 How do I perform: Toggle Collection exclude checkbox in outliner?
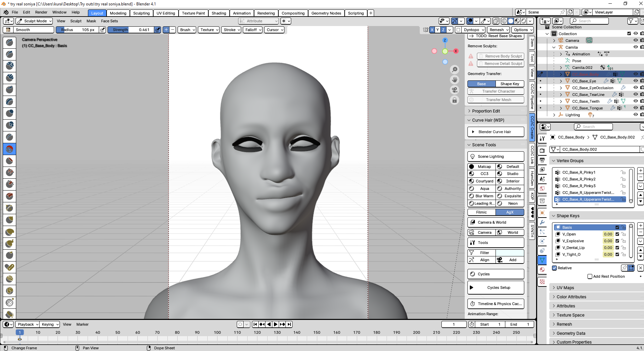pyautogui.click(x=629, y=34)
